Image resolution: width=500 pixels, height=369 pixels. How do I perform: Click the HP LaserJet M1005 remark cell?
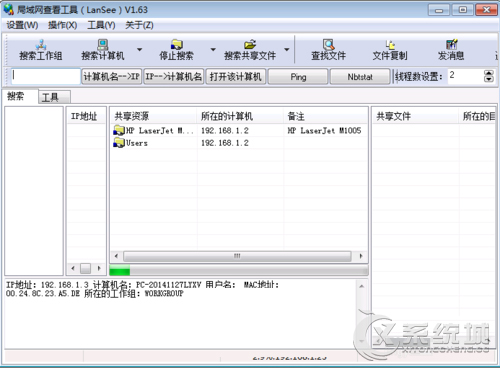(x=324, y=130)
